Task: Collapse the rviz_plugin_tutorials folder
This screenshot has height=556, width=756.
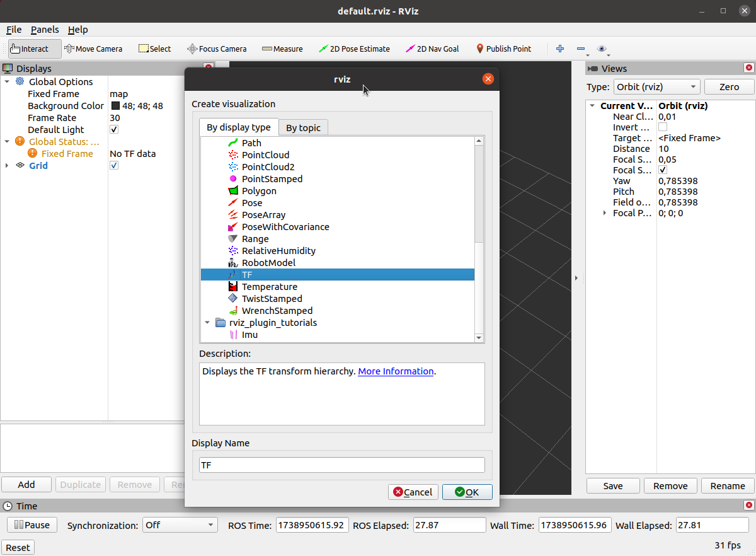Action: click(x=207, y=323)
